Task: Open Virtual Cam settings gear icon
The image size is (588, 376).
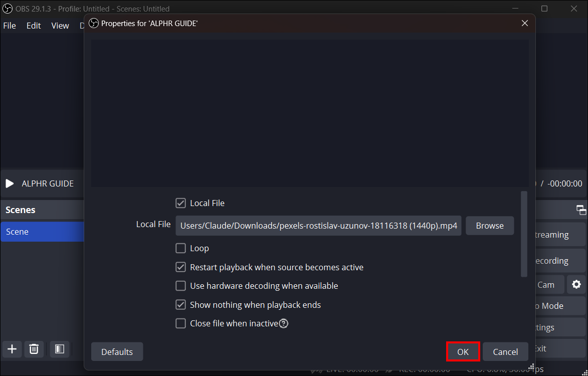Action: coord(576,285)
